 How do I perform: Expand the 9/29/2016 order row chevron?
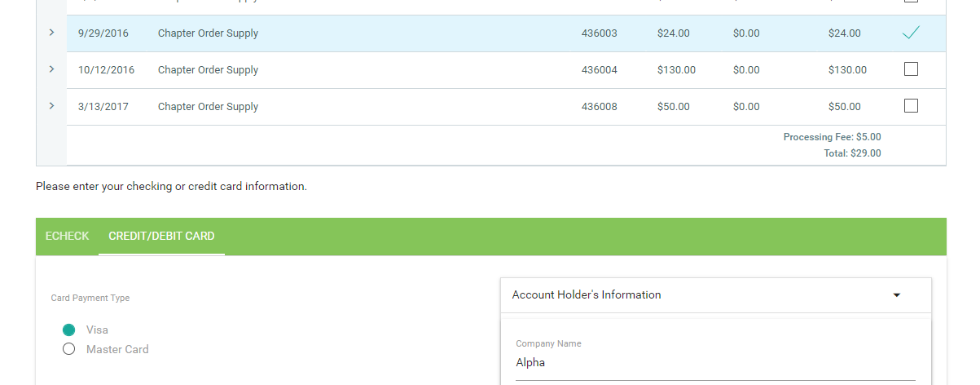(51, 33)
